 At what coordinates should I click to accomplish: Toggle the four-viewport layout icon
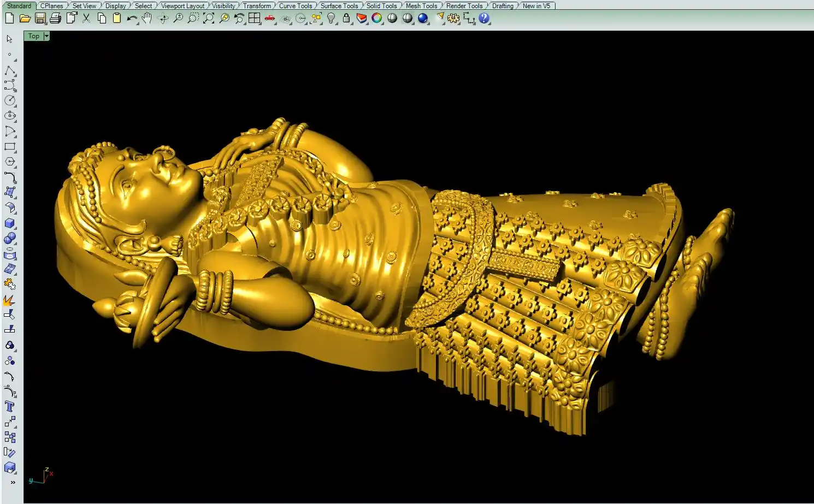254,18
